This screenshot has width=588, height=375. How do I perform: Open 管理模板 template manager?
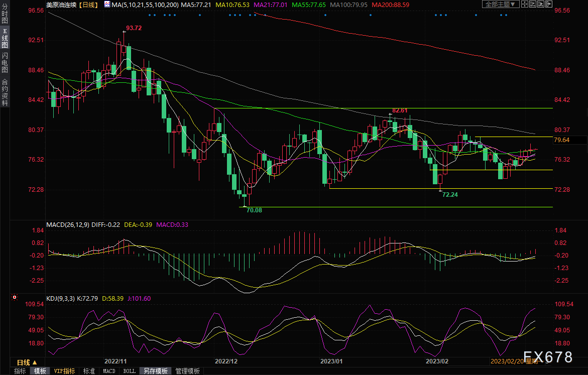click(187, 371)
